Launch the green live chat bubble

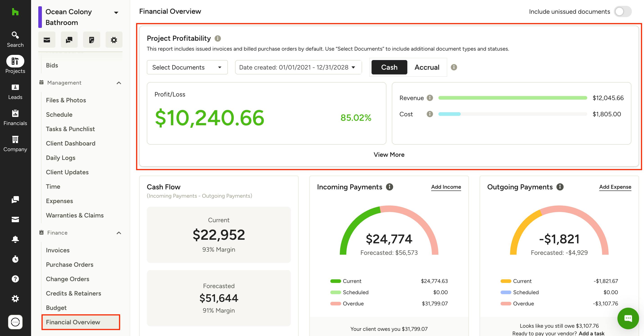[628, 318]
